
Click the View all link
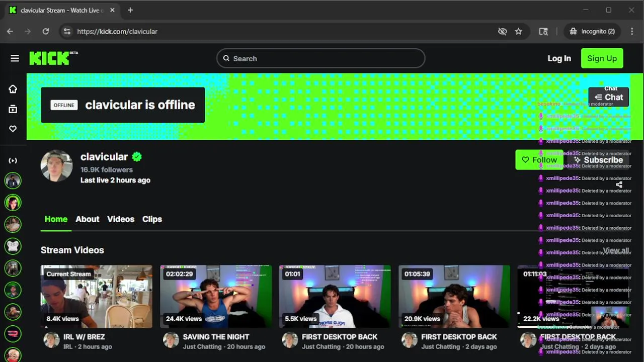616,250
